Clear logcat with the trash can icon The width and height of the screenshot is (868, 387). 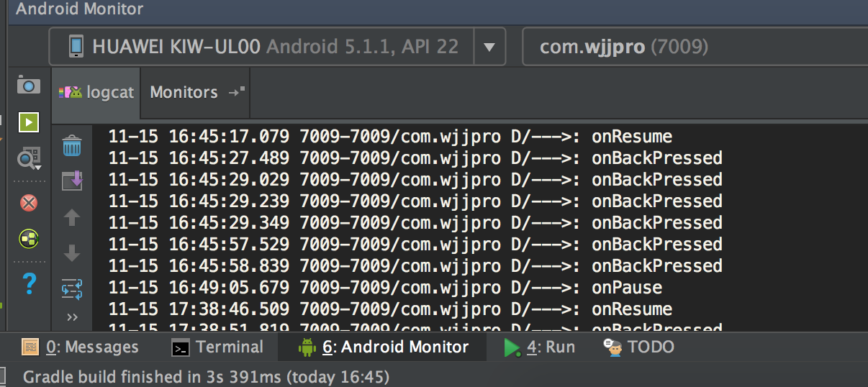click(72, 146)
